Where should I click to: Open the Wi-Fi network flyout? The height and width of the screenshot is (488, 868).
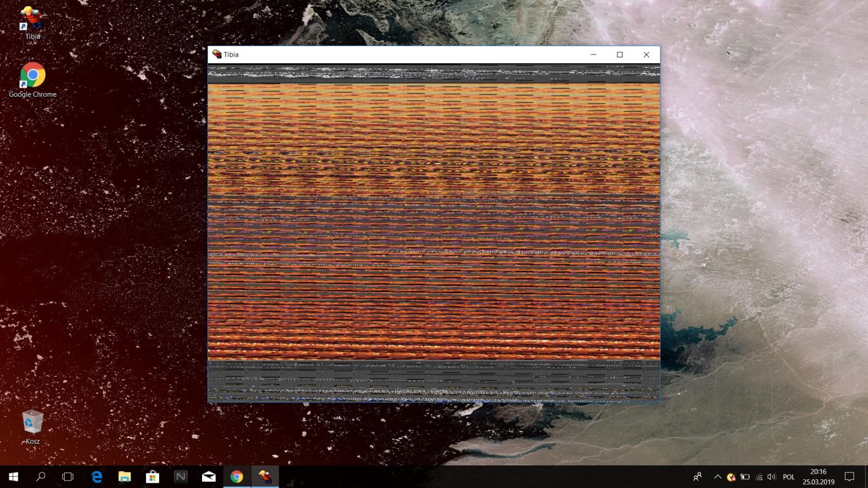(x=759, y=477)
